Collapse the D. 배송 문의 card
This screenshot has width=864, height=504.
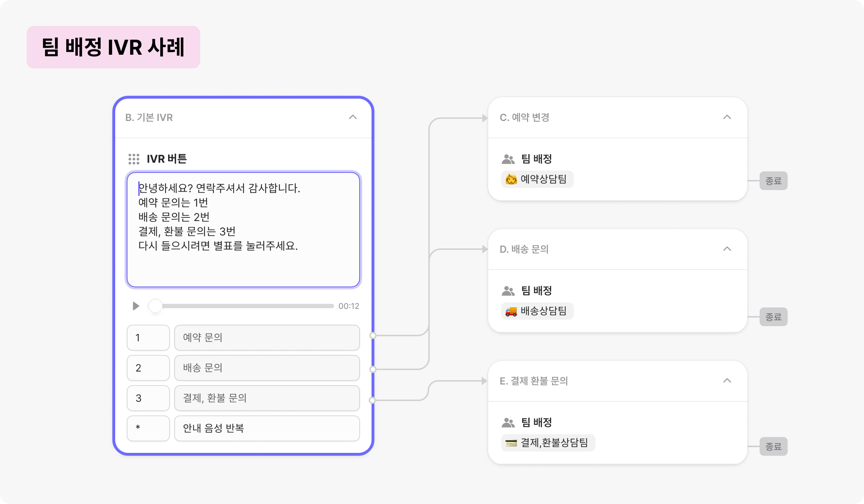click(x=727, y=249)
